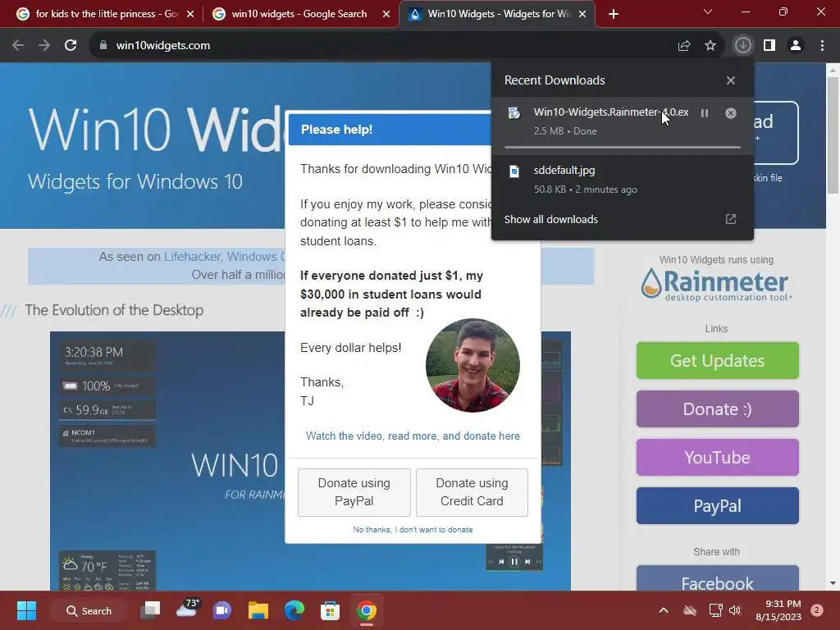Switch to win10 widgets Google Search tab
The image size is (840, 630).
coord(300,14)
